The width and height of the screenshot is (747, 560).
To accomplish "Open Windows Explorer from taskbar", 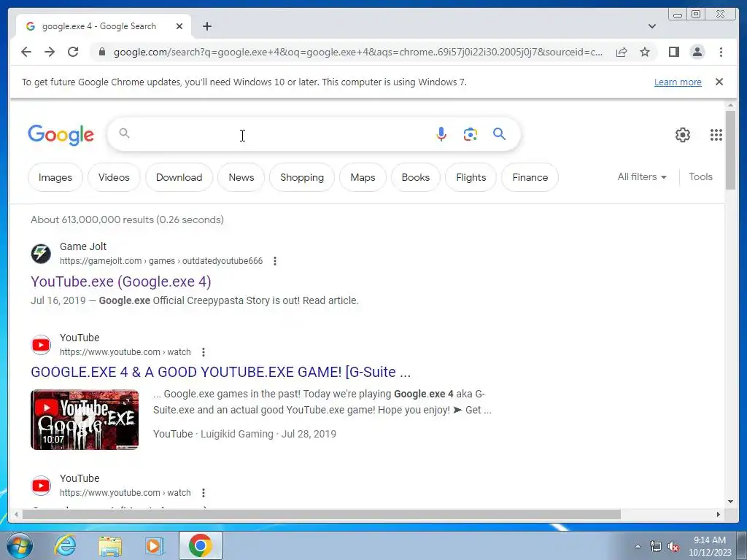I will point(110,545).
